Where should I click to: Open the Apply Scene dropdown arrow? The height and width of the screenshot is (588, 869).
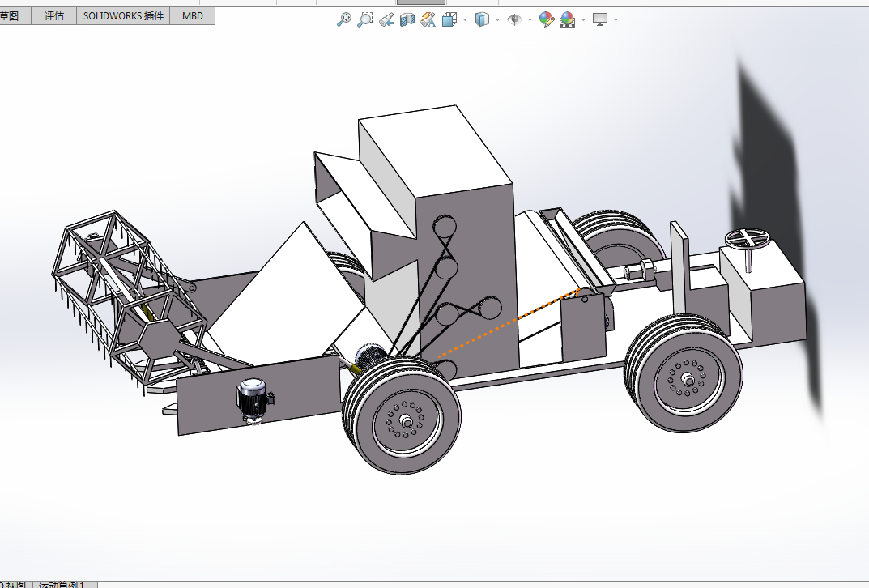583,20
